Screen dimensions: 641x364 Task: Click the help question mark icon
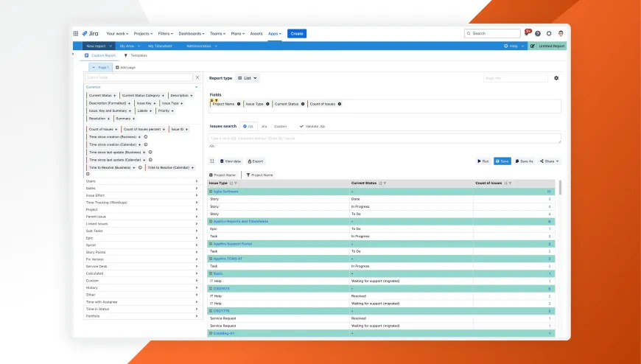pyautogui.click(x=538, y=34)
